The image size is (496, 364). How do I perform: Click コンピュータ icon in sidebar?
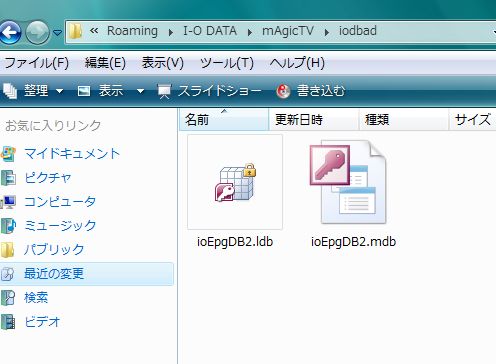8,202
